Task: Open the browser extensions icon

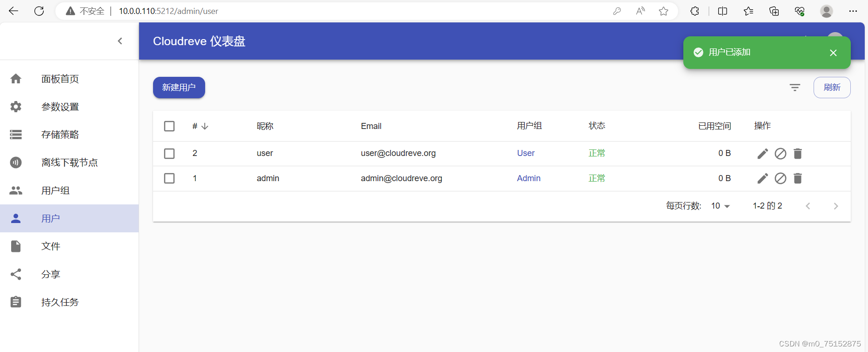Action: click(694, 11)
